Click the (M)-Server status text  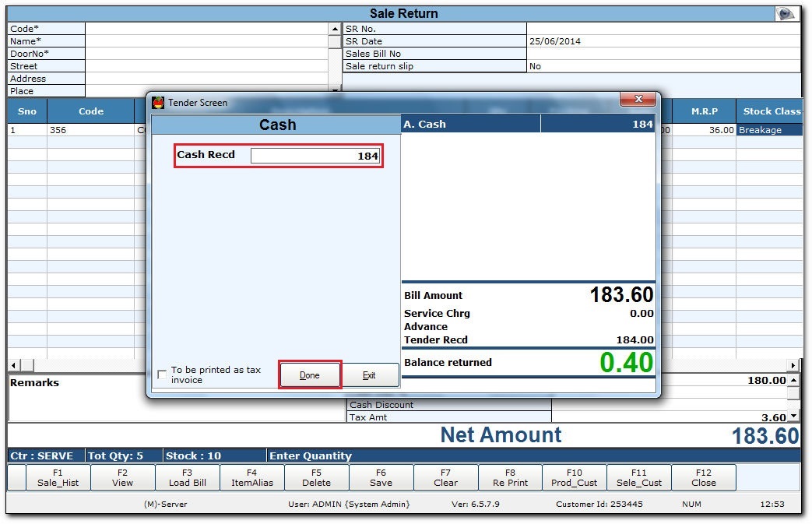pyautogui.click(x=166, y=504)
